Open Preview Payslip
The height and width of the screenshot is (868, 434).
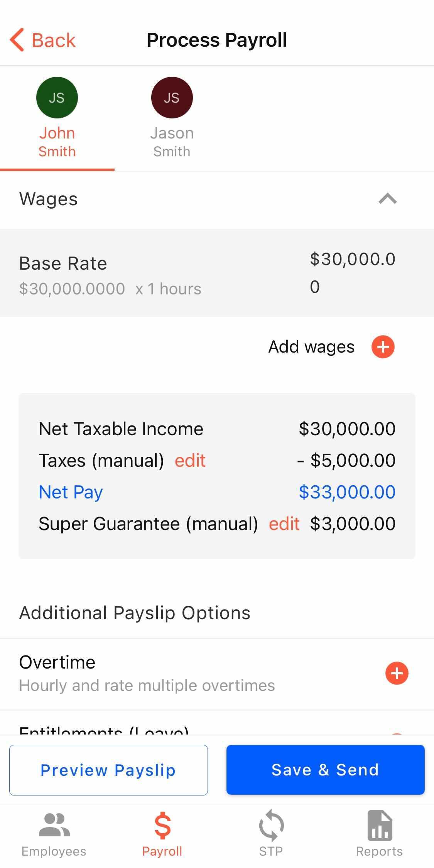click(x=108, y=770)
